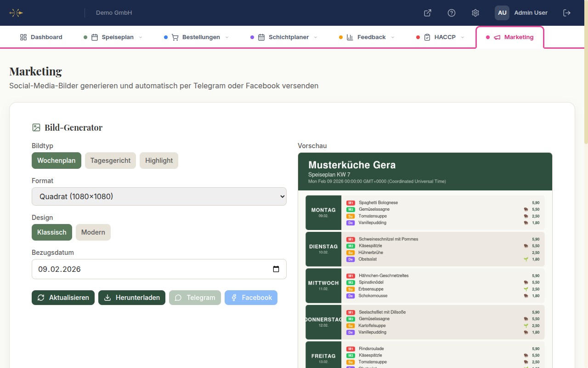Expand the Bestellungen menu chevron
Image resolution: width=588 pixels, height=368 pixels.
[227, 37]
